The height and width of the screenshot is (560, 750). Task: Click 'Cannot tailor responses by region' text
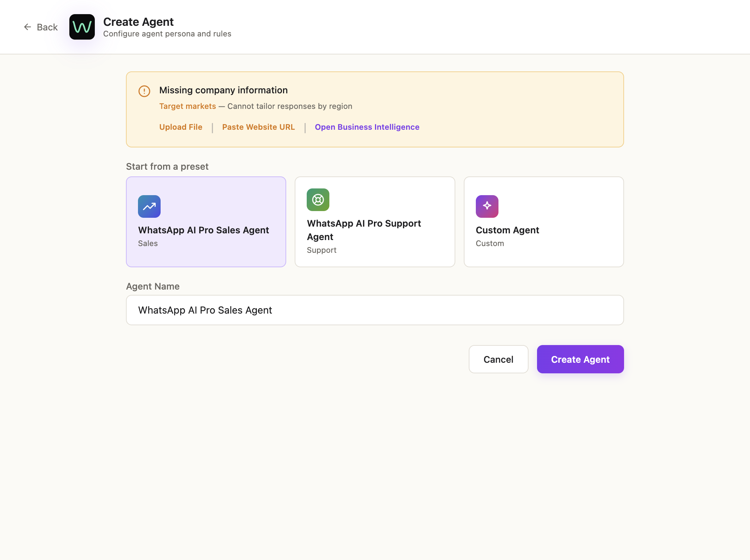pyautogui.click(x=290, y=106)
